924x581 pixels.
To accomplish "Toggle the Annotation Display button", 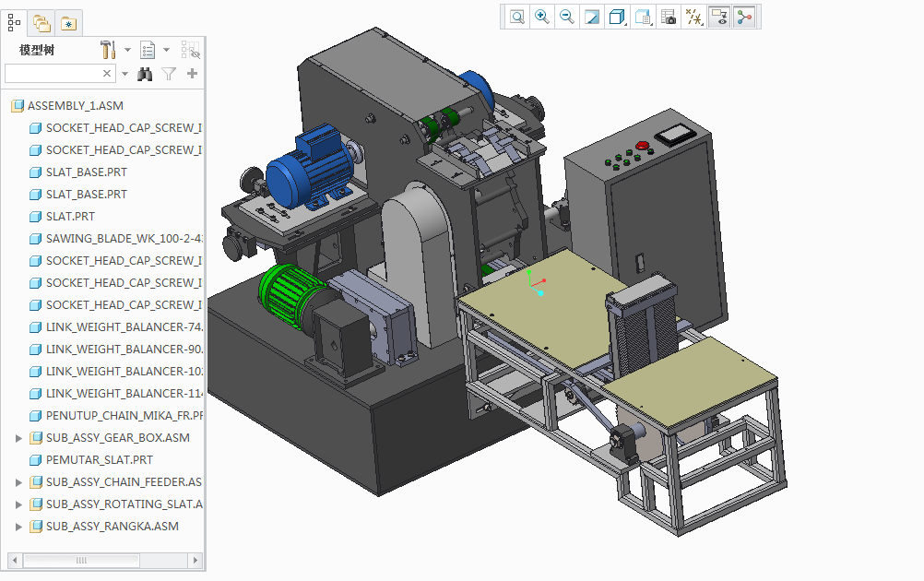I will pos(719,17).
